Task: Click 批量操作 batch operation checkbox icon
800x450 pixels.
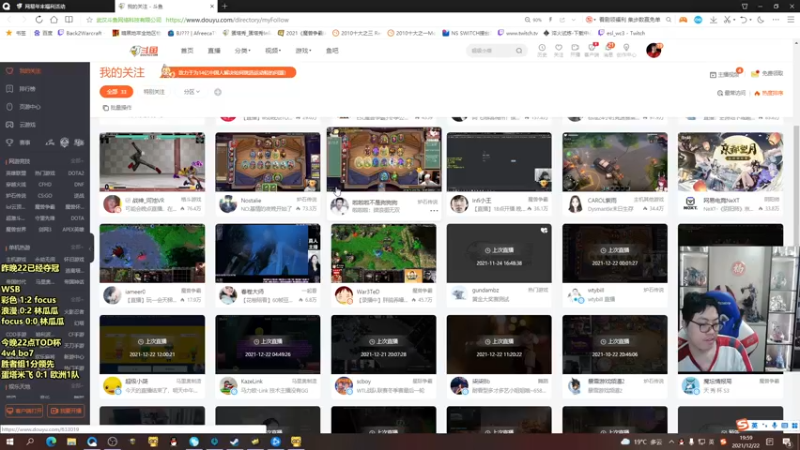Action: pos(106,108)
